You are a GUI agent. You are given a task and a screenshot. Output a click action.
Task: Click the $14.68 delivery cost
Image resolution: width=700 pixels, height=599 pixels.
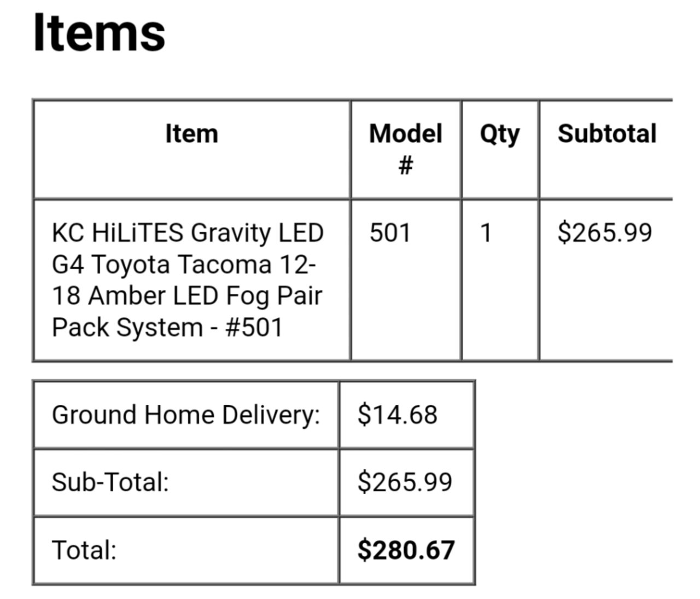click(x=397, y=414)
